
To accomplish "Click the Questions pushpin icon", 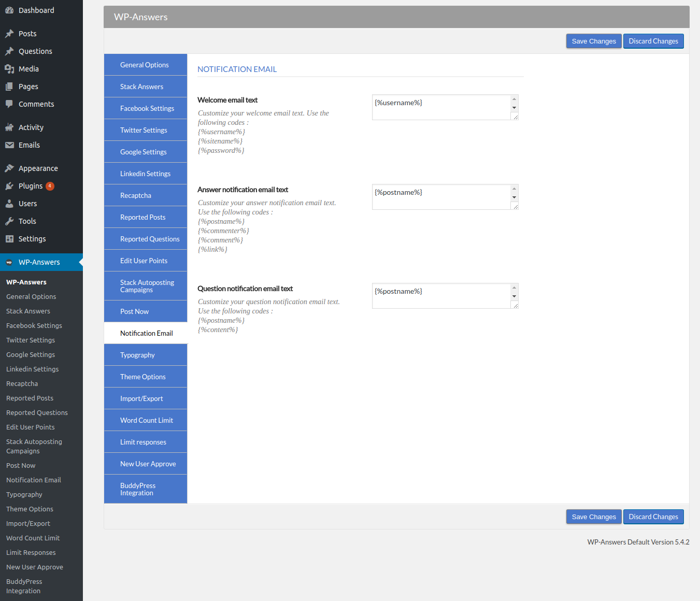I will 9,51.
